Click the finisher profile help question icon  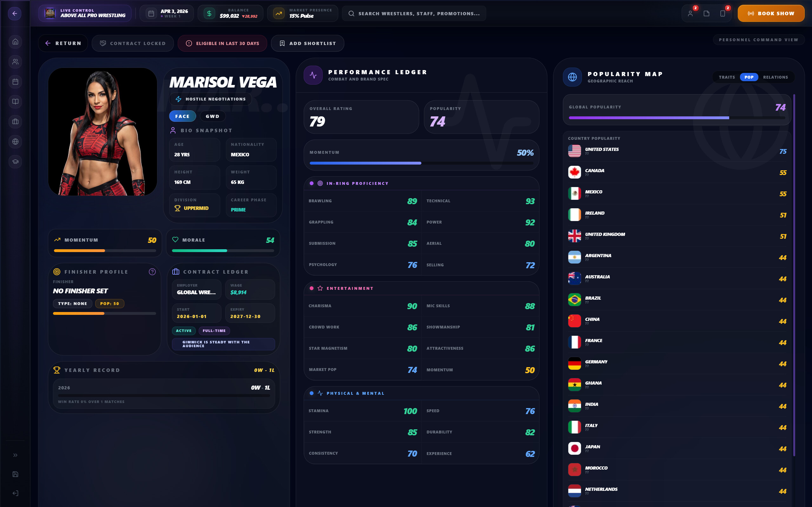pyautogui.click(x=152, y=272)
